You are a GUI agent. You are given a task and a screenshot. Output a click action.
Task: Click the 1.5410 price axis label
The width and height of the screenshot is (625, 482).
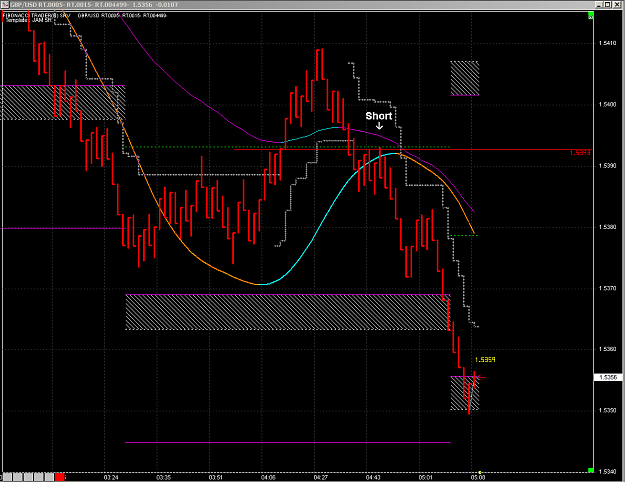tap(608, 43)
